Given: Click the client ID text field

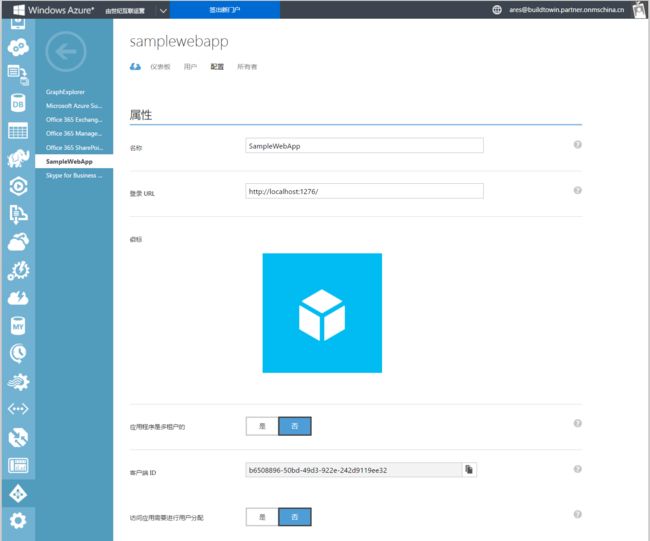Looking at the screenshot, I should tap(354, 470).
